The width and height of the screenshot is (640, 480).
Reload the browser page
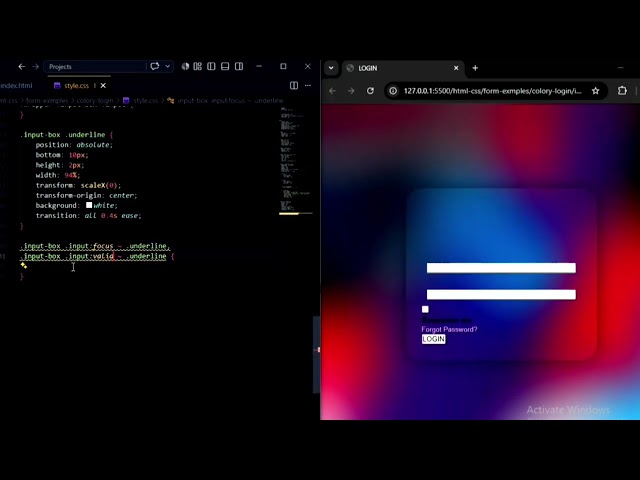[370, 91]
